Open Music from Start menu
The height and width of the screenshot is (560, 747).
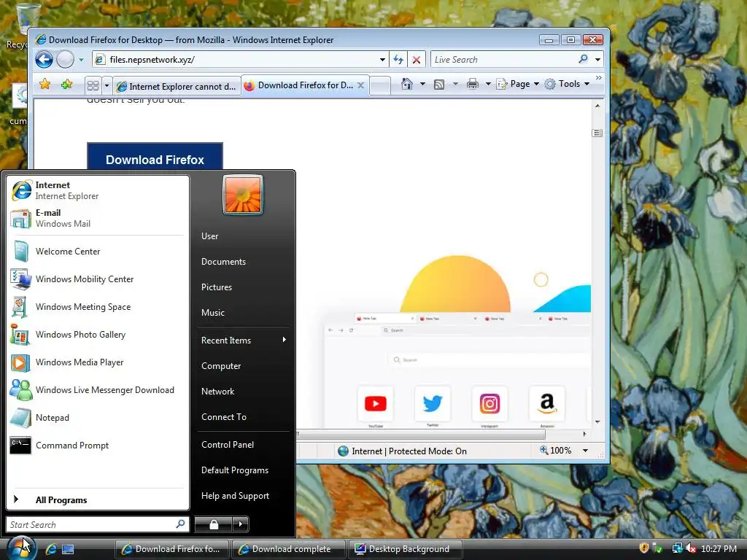coord(243,312)
